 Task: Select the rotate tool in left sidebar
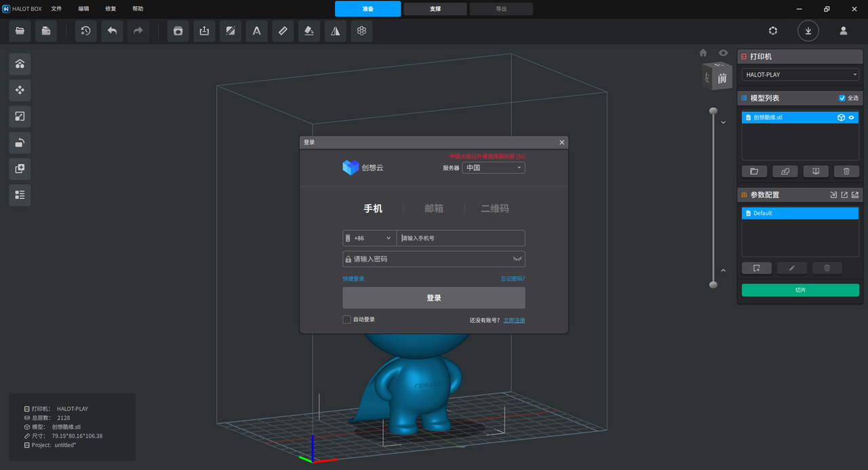coord(20,142)
